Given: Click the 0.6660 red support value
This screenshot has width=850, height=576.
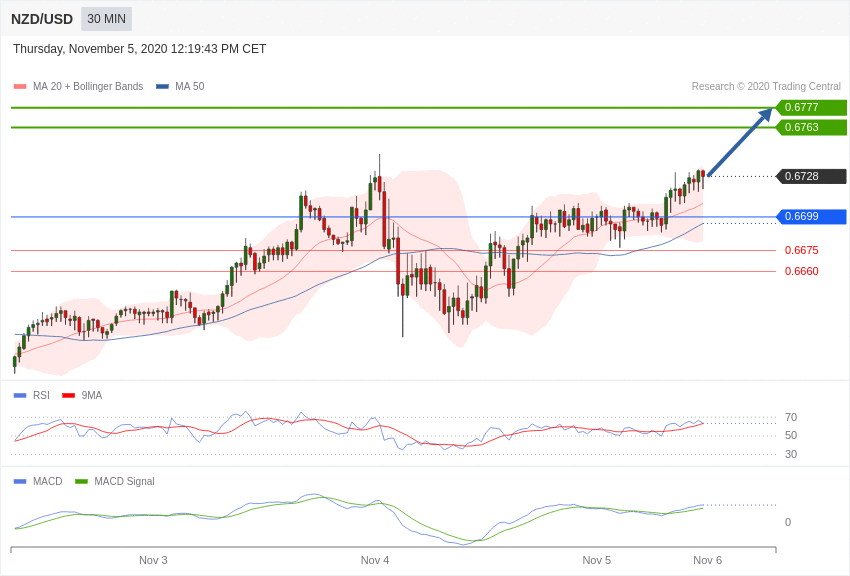Looking at the screenshot, I should pos(801,271).
